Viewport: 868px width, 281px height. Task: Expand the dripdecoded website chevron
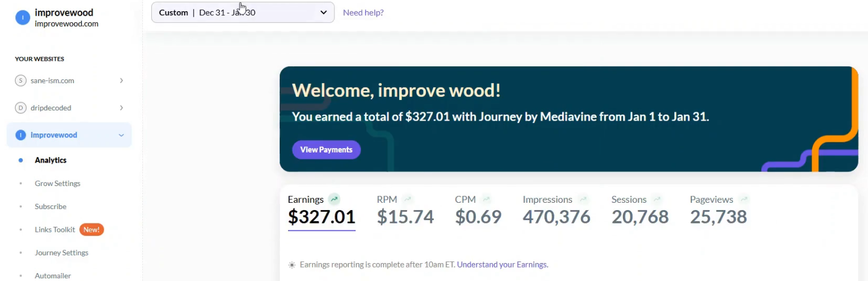click(x=121, y=108)
